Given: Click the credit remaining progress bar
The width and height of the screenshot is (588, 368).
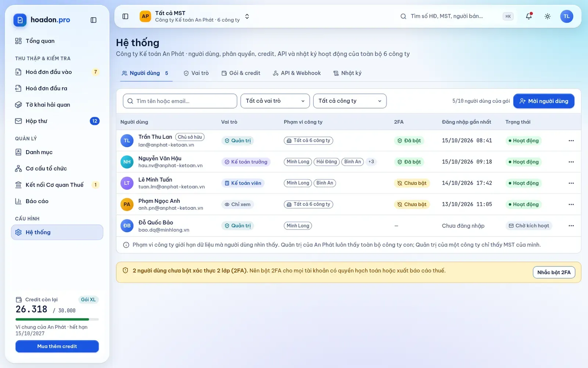Looking at the screenshot, I should pos(57,319).
